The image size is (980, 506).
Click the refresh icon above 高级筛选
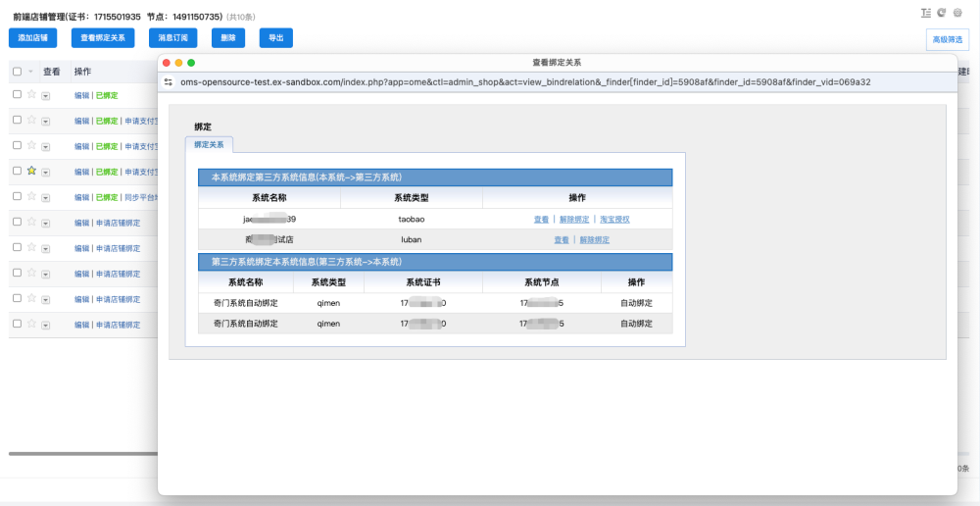tap(941, 13)
